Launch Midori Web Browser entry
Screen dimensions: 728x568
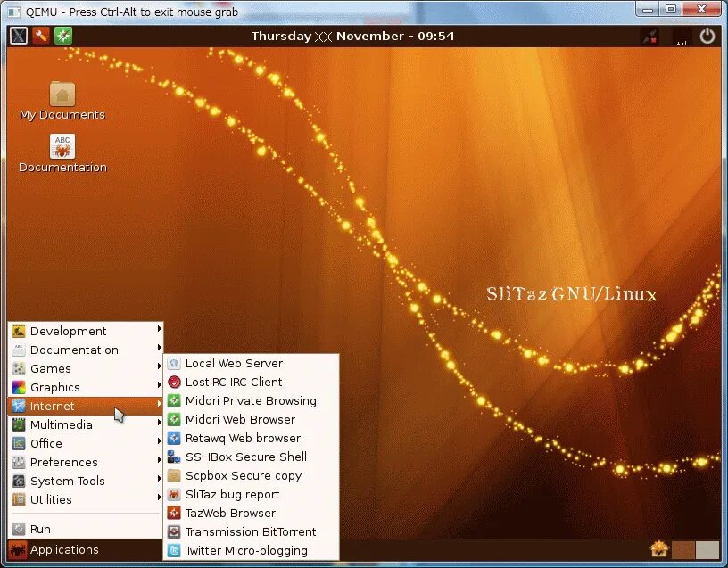pyautogui.click(x=252, y=419)
